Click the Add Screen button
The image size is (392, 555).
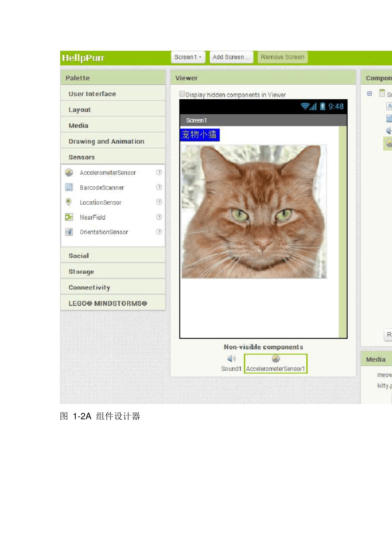[x=231, y=57]
